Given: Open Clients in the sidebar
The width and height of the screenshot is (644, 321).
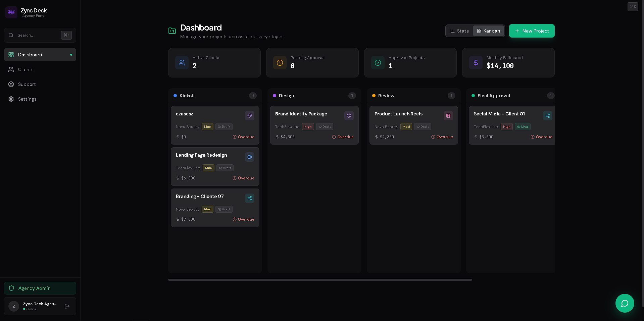Looking at the screenshot, I should (40, 69).
